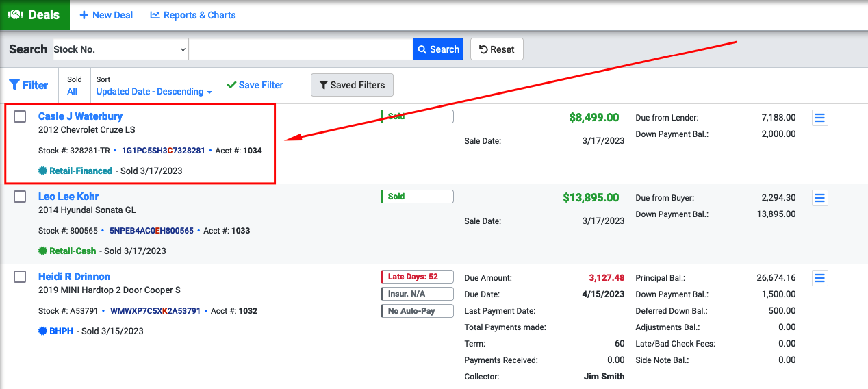Click the BHPH deal type label
Viewport: 868px width, 389px height.
(61, 331)
